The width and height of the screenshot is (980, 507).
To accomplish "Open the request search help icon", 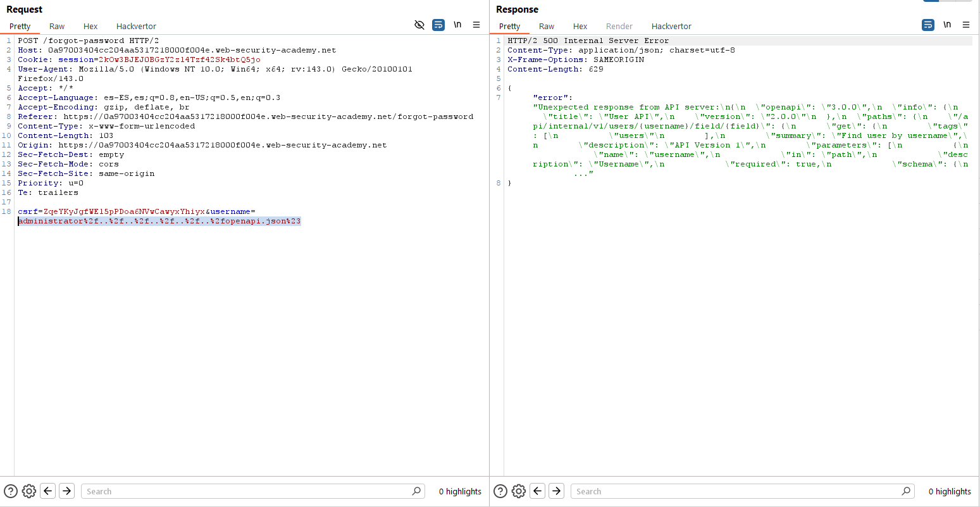I will click(11, 491).
